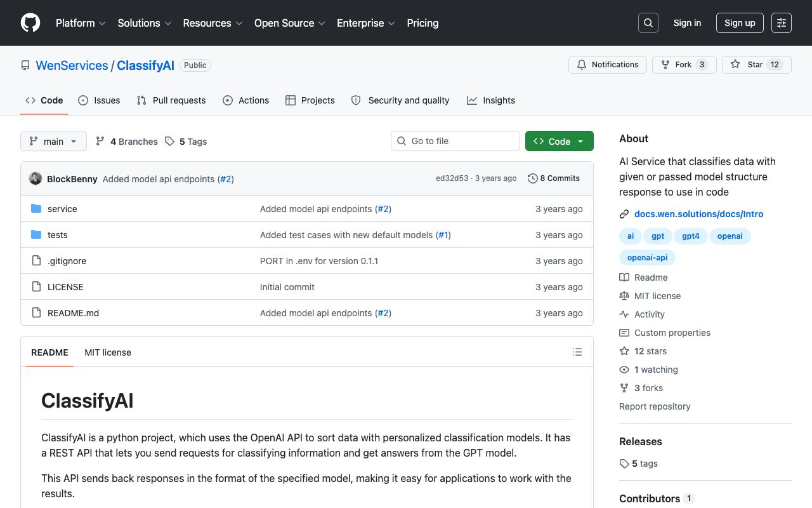Open the main branch selector dropdown
This screenshot has height=508, width=812.
(x=53, y=141)
